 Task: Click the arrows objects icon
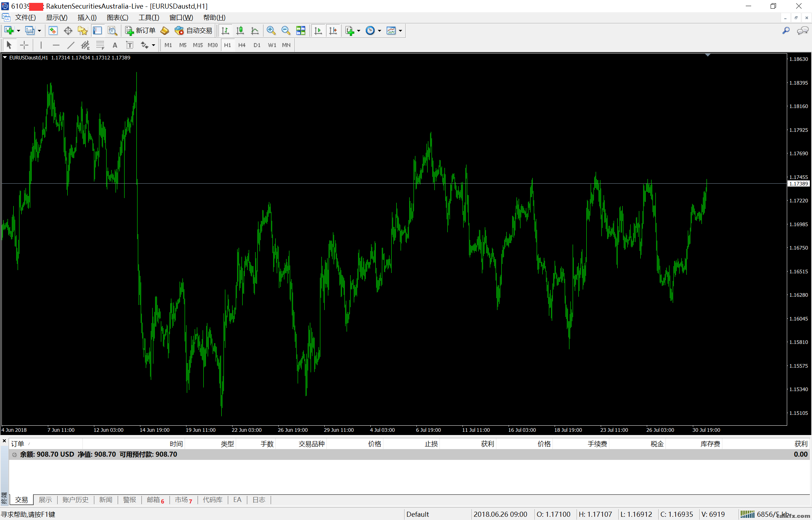144,45
